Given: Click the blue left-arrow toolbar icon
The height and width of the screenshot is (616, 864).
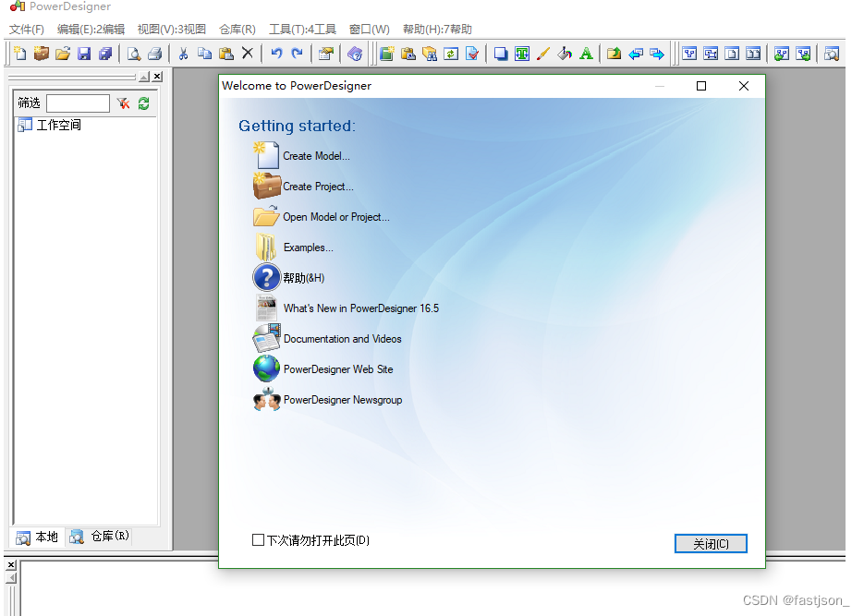Looking at the screenshot, I should 636,54.
